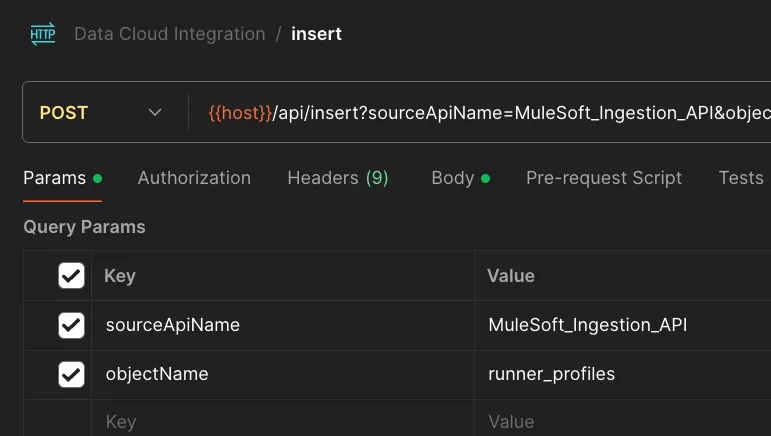771x436 pixels.
Task: Click the HTTP request type icon
Action: point(43,34)
